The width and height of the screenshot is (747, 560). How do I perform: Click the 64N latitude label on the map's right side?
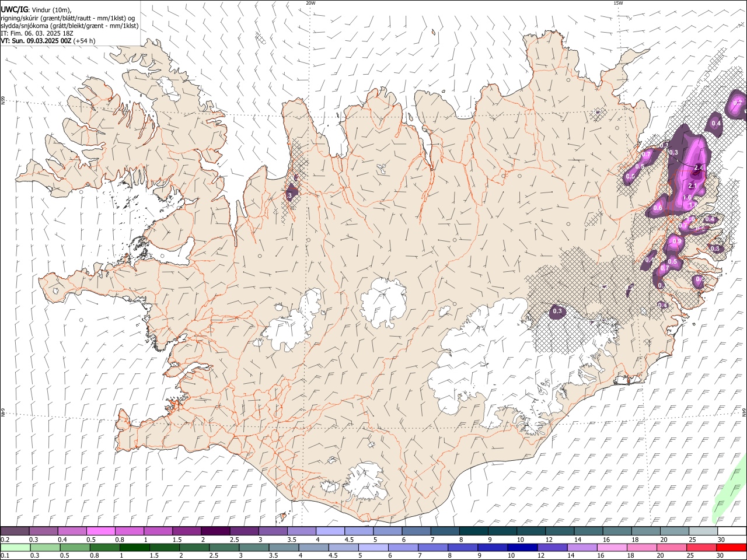tap(744, 412)
